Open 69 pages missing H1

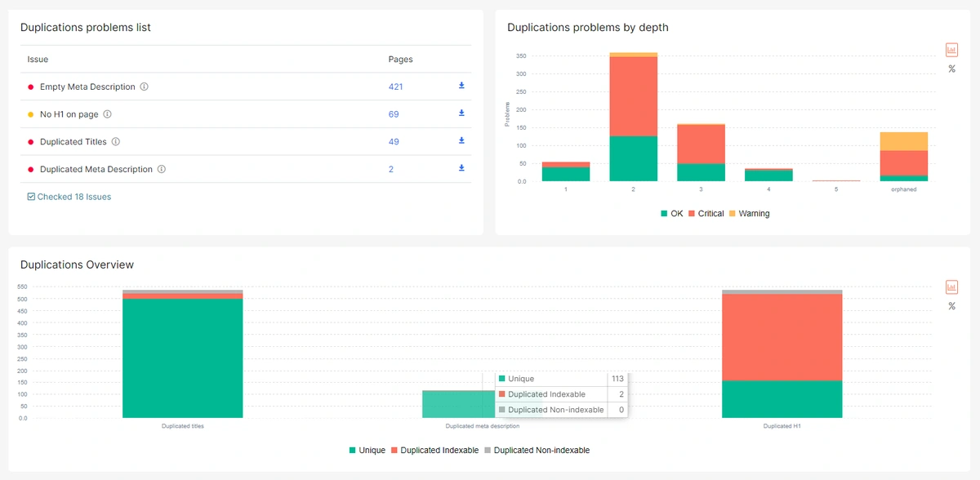pos(394,113)
